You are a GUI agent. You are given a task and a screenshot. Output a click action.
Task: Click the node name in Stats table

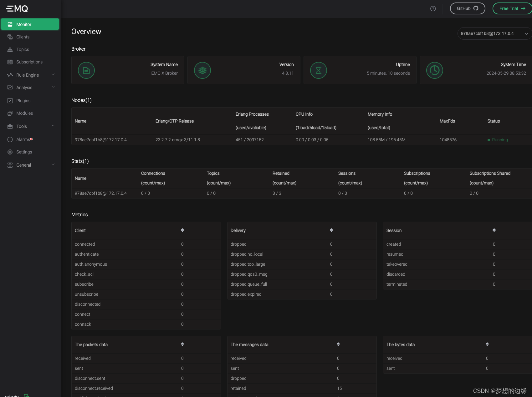[101, 193]
